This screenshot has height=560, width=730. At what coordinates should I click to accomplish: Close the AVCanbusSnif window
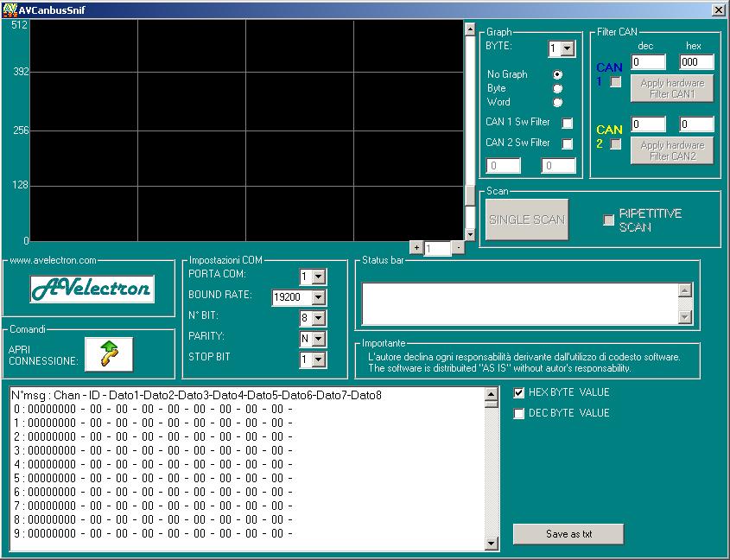tap(719, 10)
